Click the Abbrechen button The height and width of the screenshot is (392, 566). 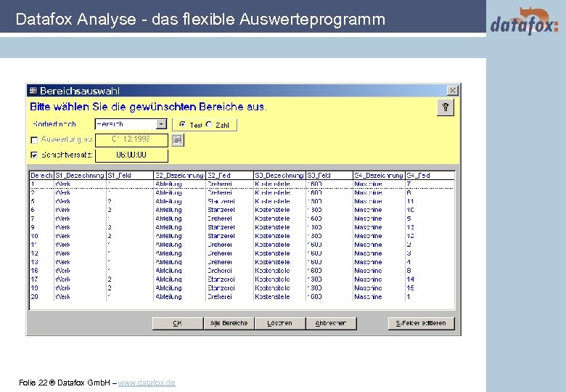coord(331,323)
